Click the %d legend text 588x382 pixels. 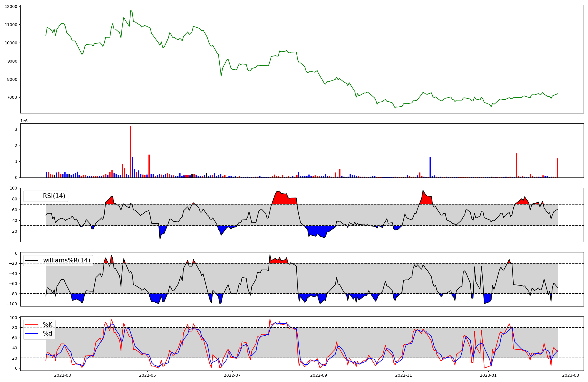pos(48,334)
